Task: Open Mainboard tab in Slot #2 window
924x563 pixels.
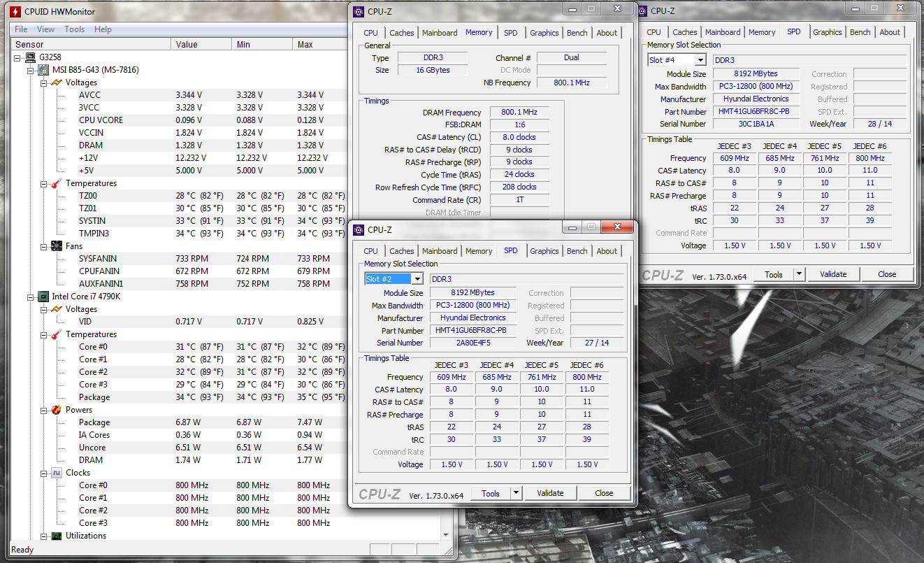Action: (440, 251)
